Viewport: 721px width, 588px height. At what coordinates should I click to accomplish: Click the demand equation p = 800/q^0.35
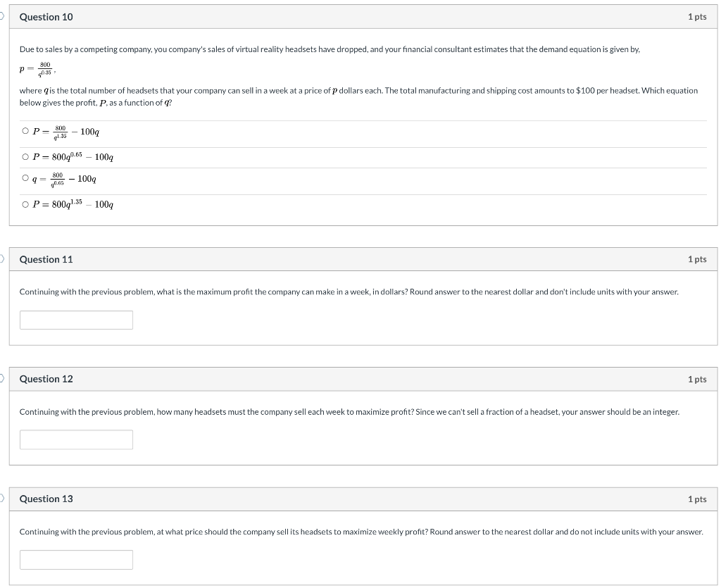coord(37,69)
